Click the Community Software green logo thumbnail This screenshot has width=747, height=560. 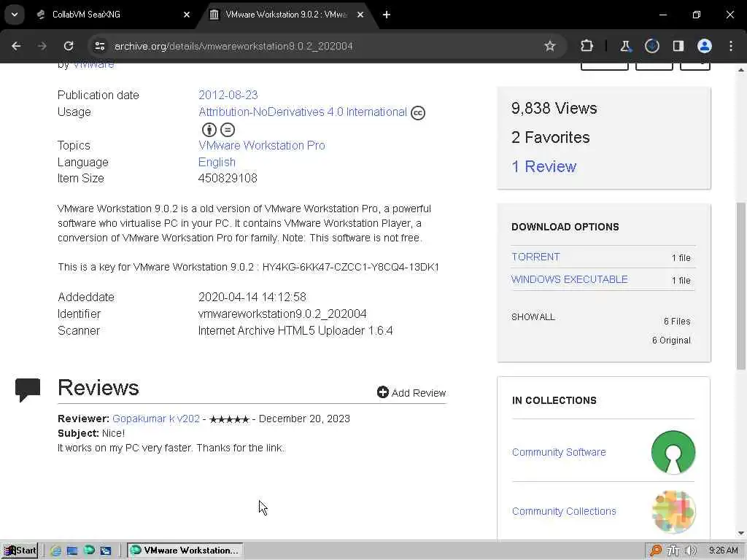(673, 452)
